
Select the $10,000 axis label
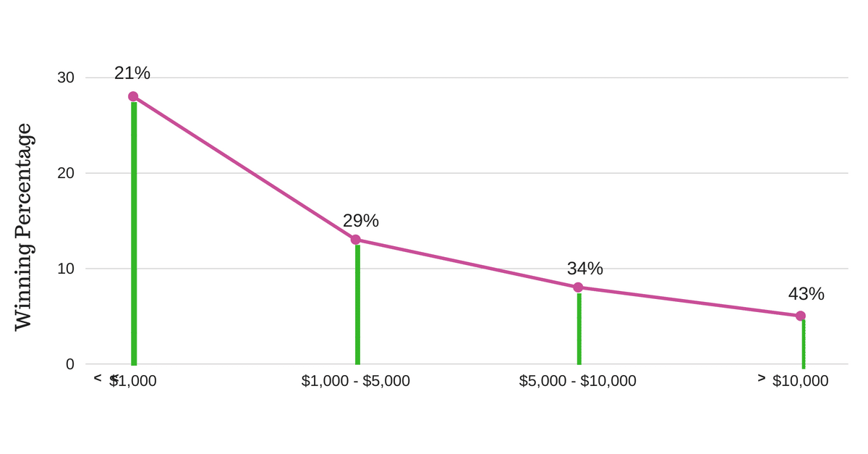pos(800,381)
